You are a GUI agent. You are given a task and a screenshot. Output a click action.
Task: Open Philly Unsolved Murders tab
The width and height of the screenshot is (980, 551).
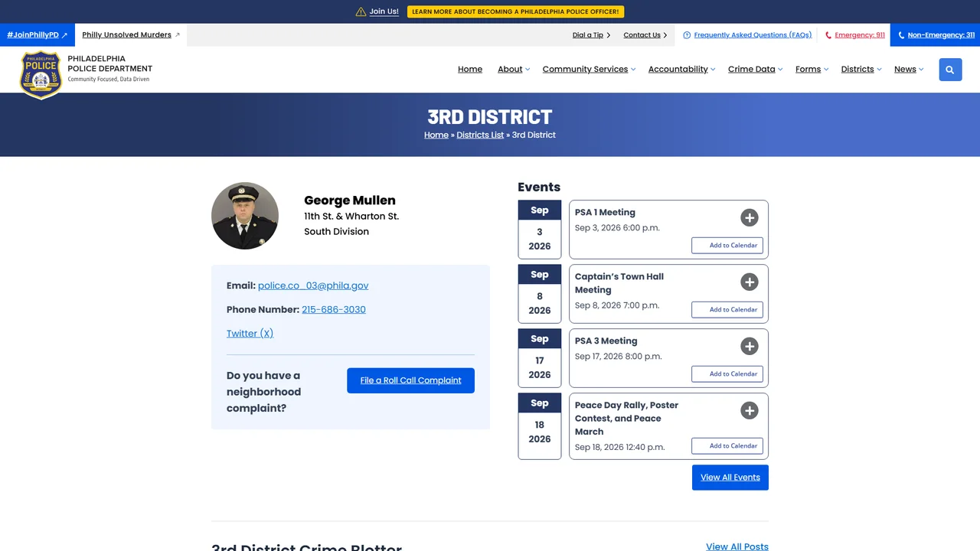click(x=131, y=35)
